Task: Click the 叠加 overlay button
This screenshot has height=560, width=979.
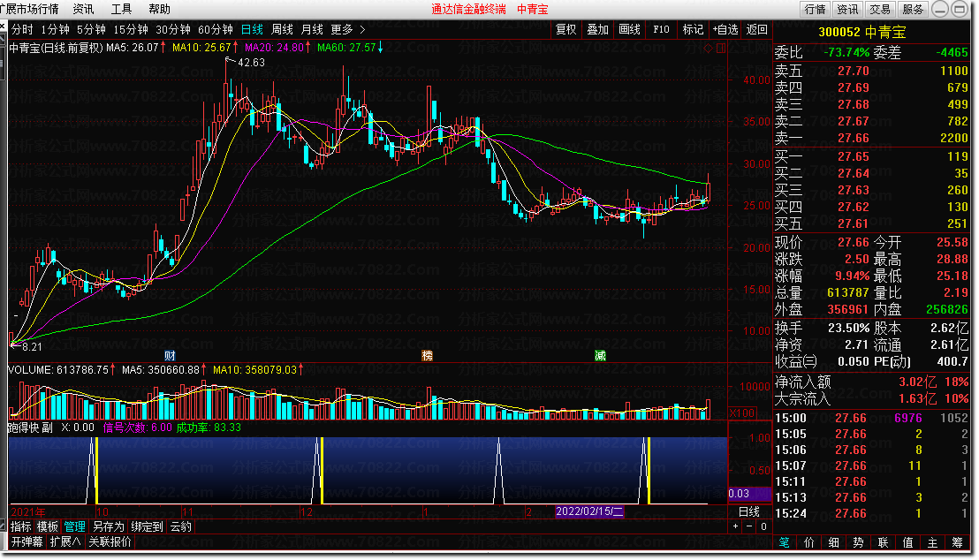Action: point(597,29)
